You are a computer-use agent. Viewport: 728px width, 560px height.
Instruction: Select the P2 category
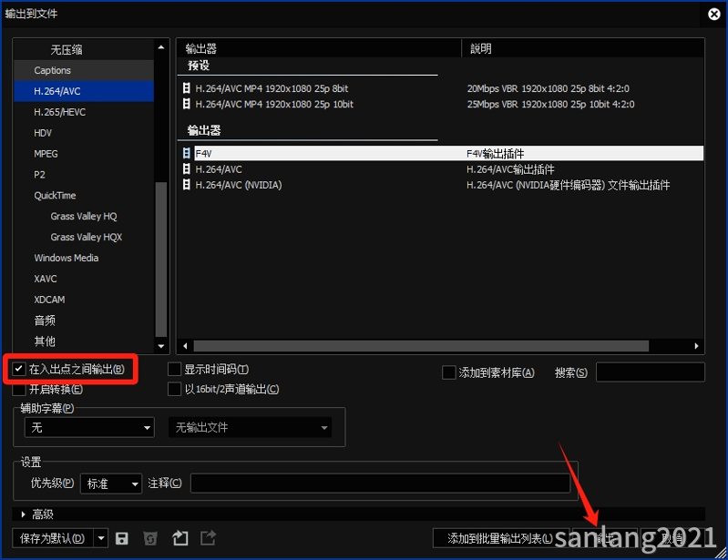pos(84,175)
